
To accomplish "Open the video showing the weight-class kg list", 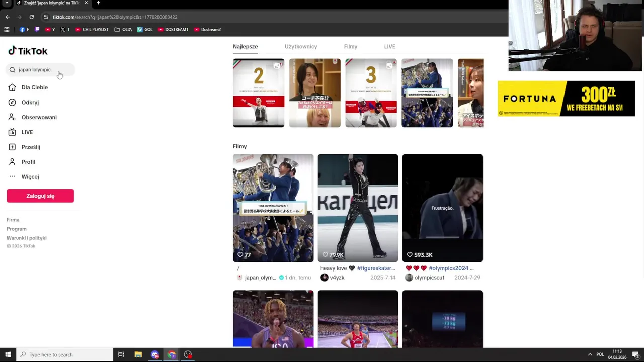I will (443, 319).
